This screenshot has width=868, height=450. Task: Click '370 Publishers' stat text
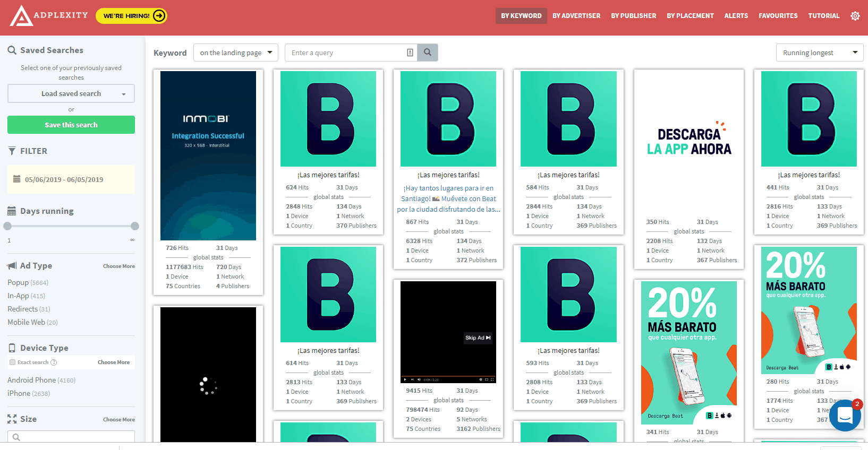[356, 226]
